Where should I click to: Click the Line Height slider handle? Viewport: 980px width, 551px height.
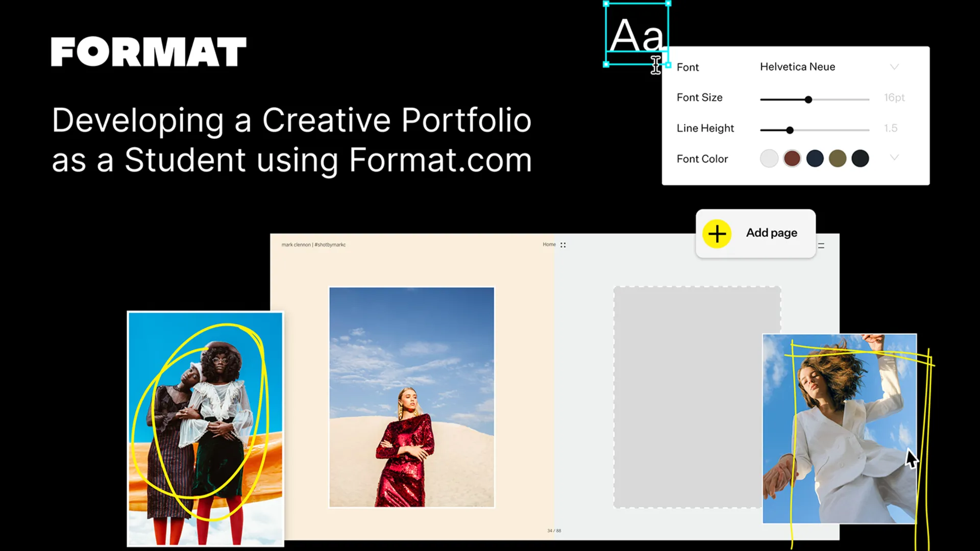790,130
